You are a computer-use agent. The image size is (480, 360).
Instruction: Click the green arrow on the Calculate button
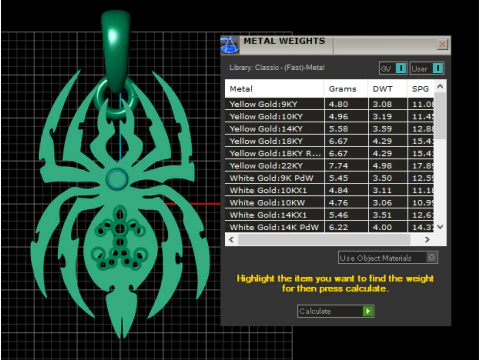(368, 311)
